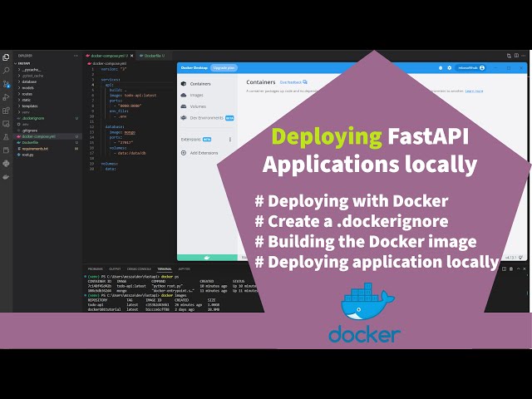Select the docker-compose.yml editor tab
This screenshot has height=399, width=532.
coord(107,56)
